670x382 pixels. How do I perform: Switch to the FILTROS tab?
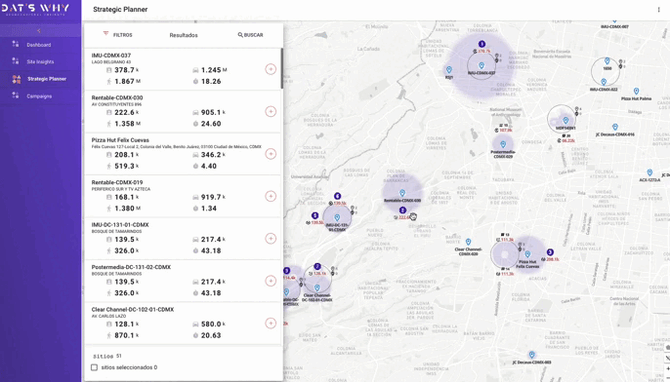(118, 35)
